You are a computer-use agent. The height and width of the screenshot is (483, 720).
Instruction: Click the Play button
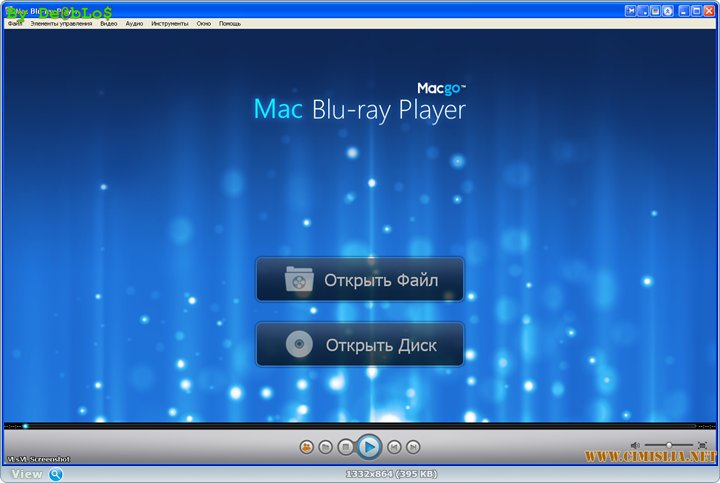[x=369, y=446]
